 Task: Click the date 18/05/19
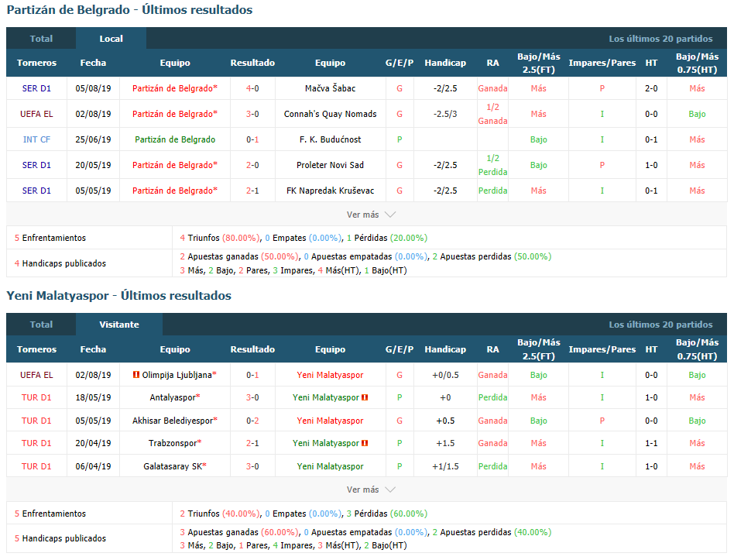(93, 397)
